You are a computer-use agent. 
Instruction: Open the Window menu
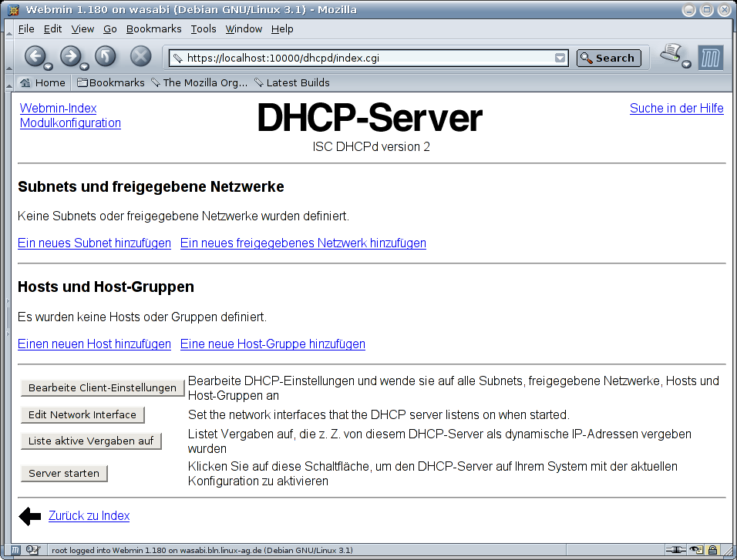click(x=244, y=29)
